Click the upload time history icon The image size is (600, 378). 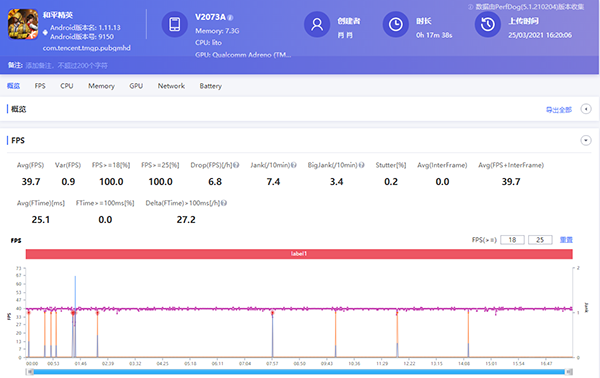point(488,24)
